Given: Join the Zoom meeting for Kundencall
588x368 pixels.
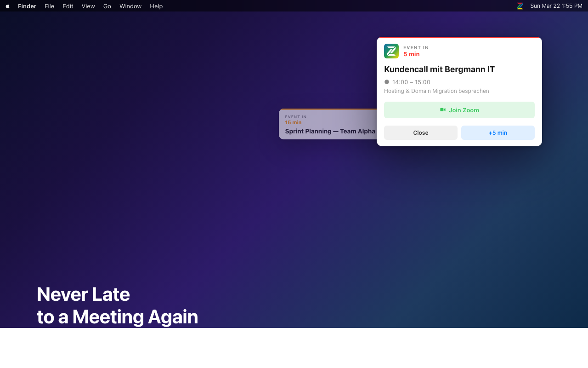Looking at the screenshot, I should (459, 110).
